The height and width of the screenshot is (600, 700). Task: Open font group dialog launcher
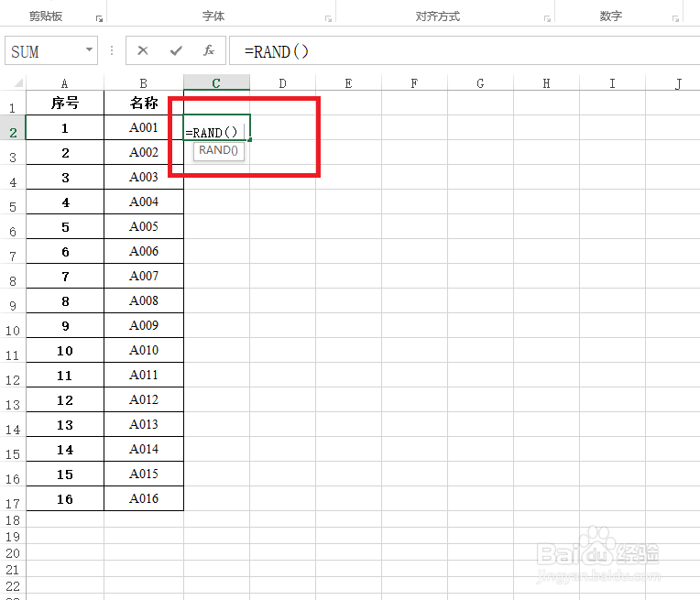[328, 18]
